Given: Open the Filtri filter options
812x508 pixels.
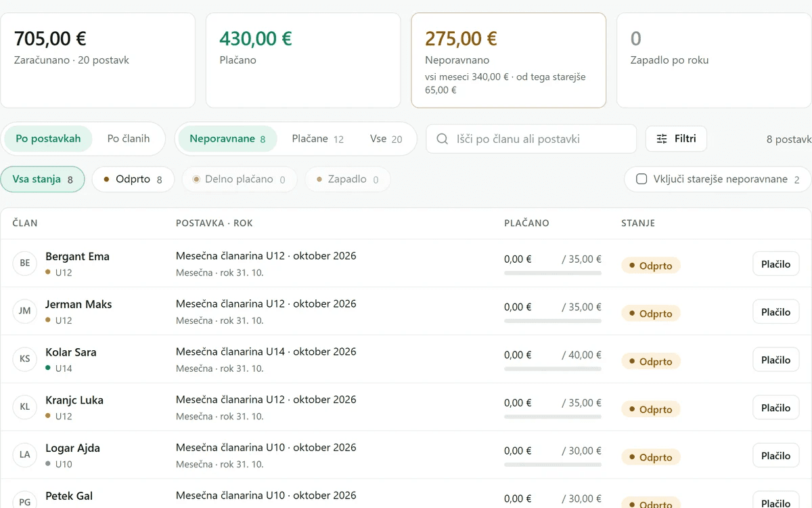Looking at the screenshot, I should click(676, 139).
